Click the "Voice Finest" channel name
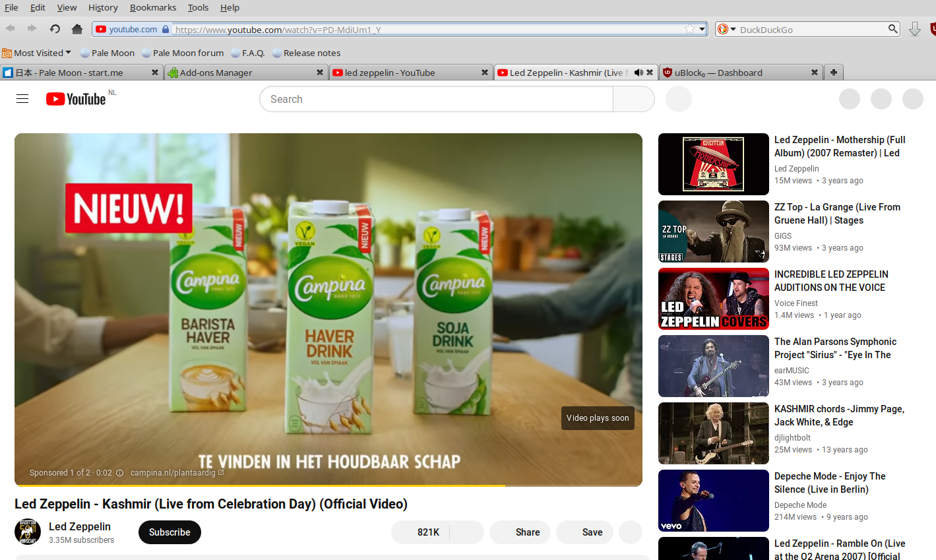 tap(796, 303)
